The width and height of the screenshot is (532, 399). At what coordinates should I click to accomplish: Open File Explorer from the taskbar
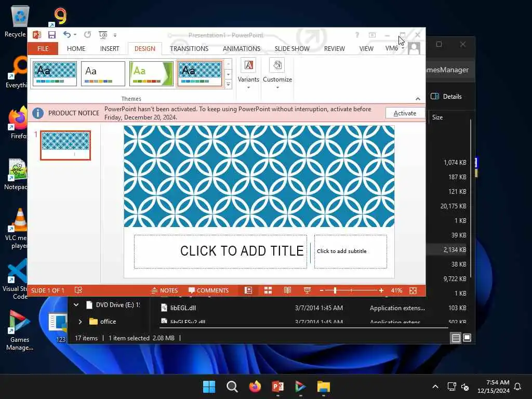point(323,387)
